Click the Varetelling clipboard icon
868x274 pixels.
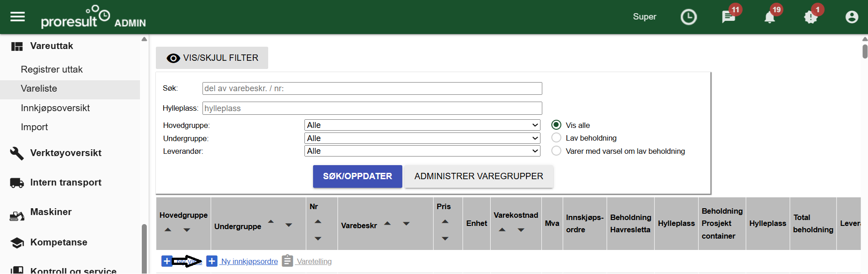point(287,261)
